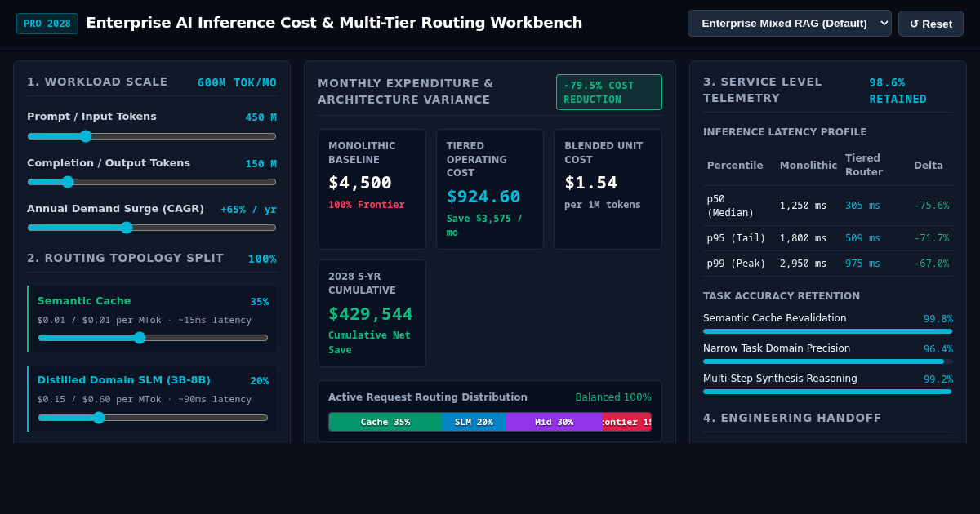Screen dimensions: 980x514
Task: Click the Cache 35% distribution bar segment
Action: point(385,422)
